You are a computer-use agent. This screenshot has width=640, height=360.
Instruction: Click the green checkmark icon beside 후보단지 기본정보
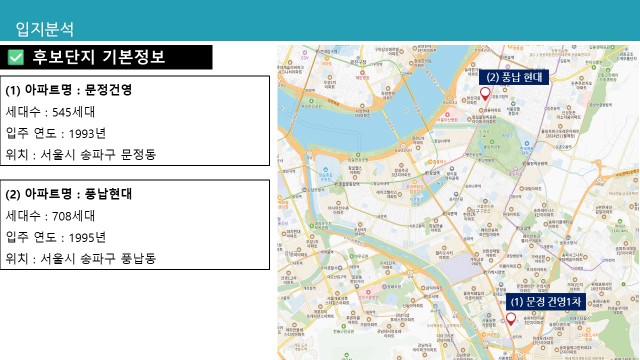coord(16,57)
